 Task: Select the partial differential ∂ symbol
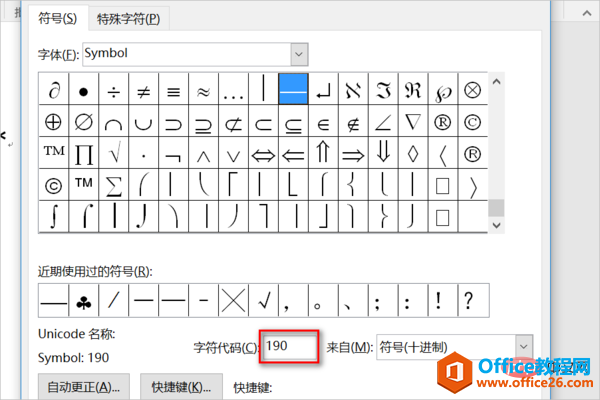(x=54, y=88)
